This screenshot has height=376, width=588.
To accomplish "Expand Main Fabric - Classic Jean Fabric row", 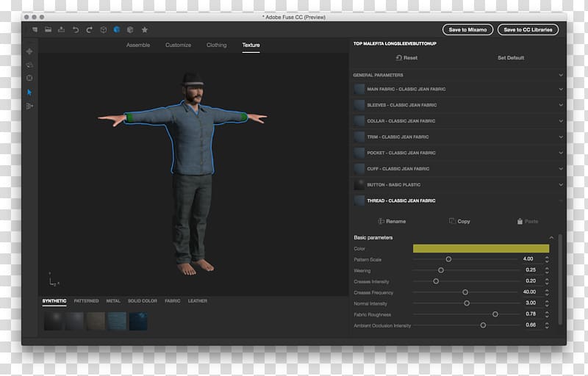I will (458, 89).
